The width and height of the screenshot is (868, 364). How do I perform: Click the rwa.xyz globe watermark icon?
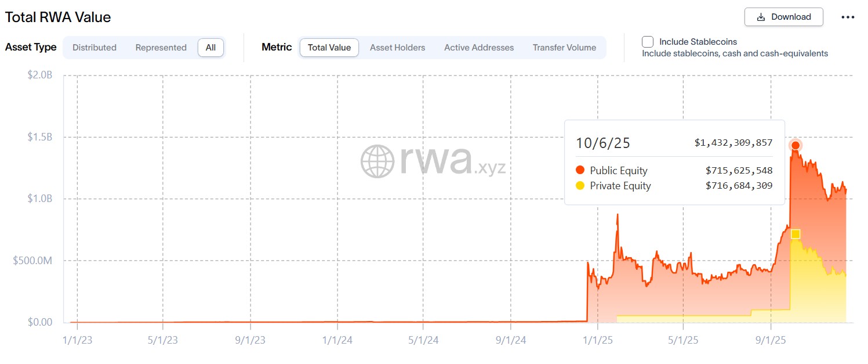[378, 161]
